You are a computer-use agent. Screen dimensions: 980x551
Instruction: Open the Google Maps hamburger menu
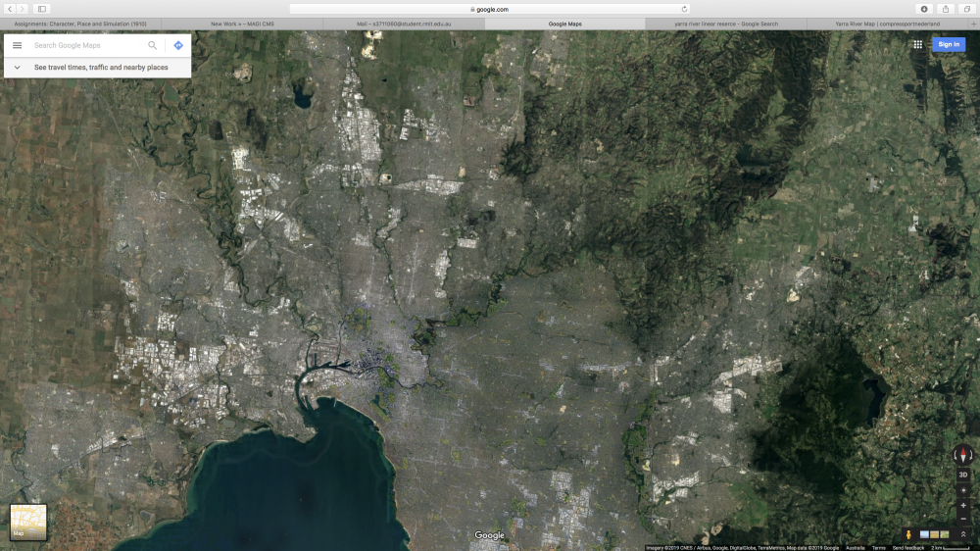click(x=17, y=46)
